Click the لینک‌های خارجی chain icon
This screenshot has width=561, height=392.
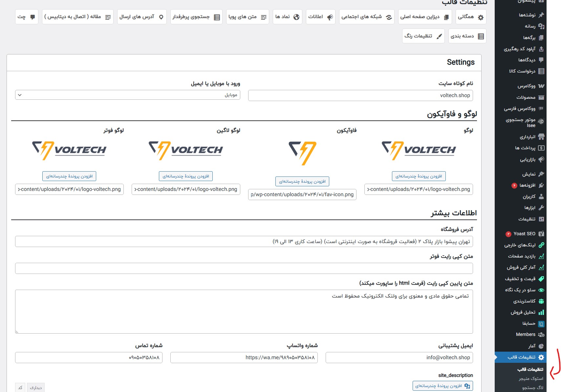click(x=541, y=245)
